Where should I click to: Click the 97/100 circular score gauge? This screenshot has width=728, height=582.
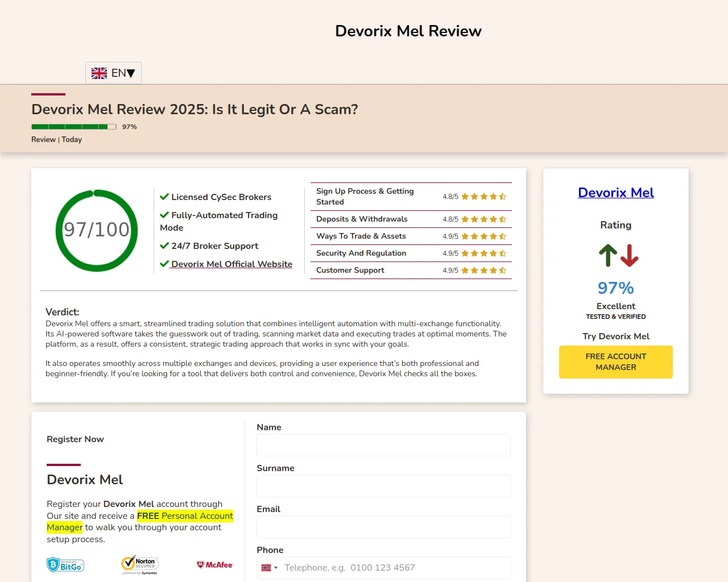click(97, 230)
